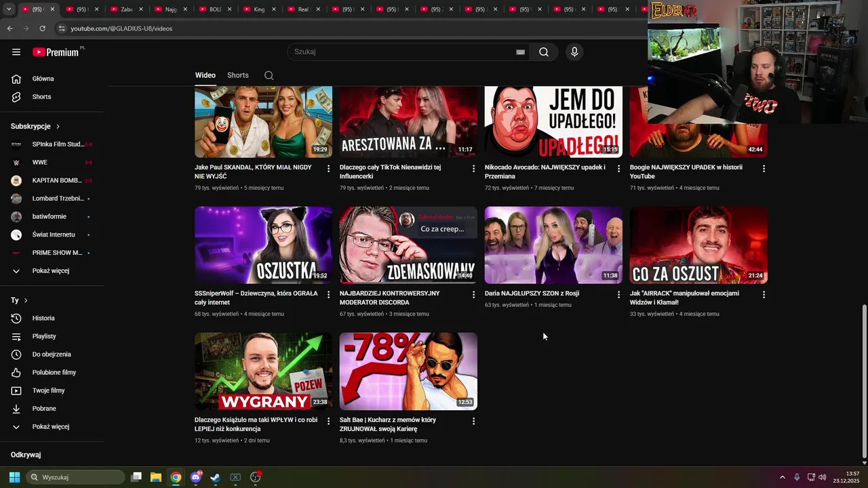Open on-screen keyboard icon in search box

click(520, 52)
